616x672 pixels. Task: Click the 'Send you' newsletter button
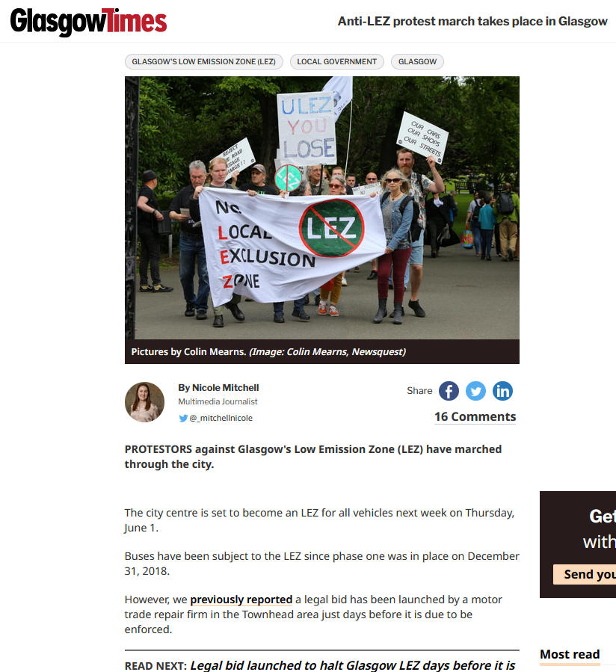coord(585,574)
